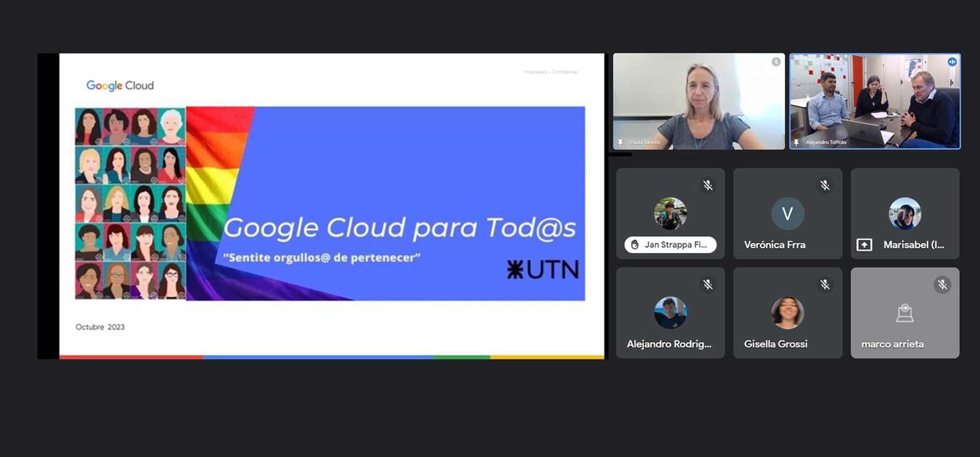Click the name text 'Alejandro Tóffolo'
This screenshot has height=457, width=980.
pos(826,143)
